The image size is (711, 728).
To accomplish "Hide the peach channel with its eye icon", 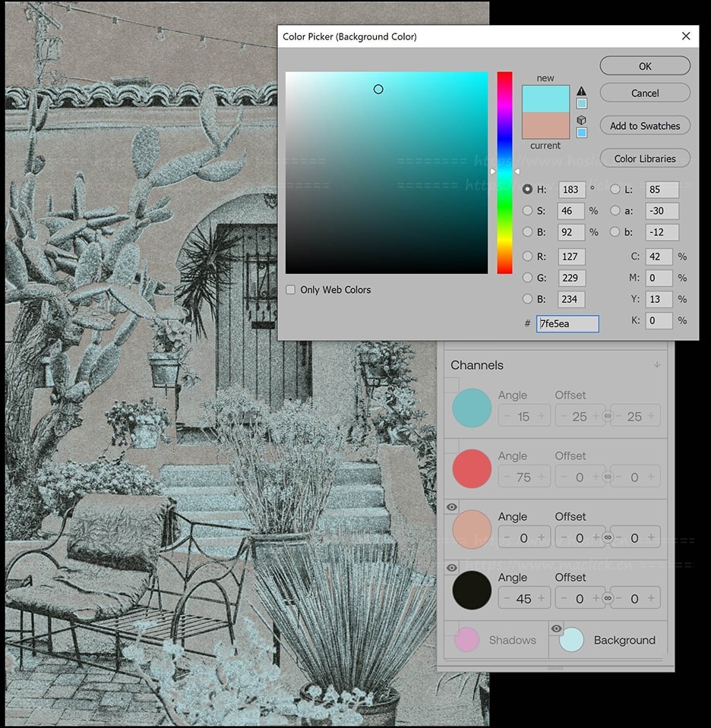I will click(452, 507).
